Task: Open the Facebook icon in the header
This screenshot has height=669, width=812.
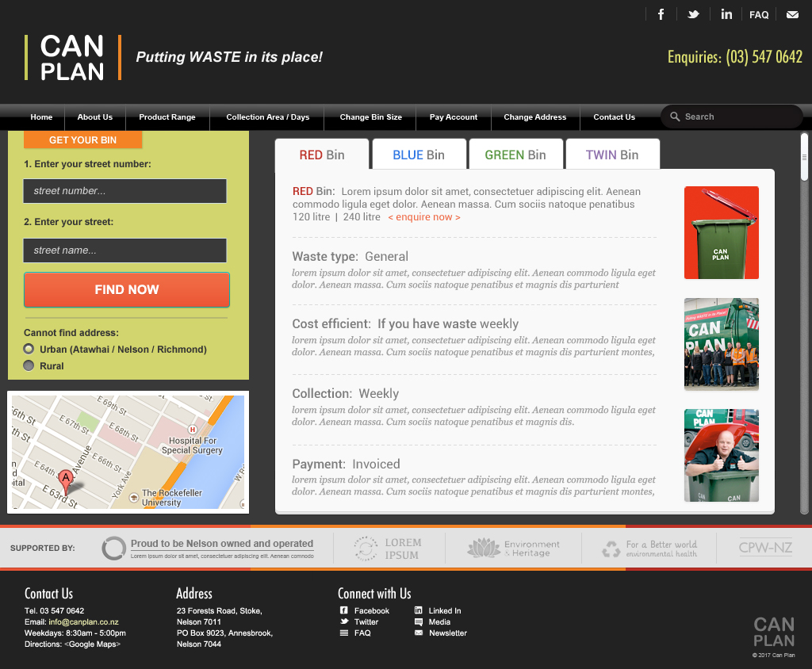Action: pyautogui.click(x=661, y=14)
